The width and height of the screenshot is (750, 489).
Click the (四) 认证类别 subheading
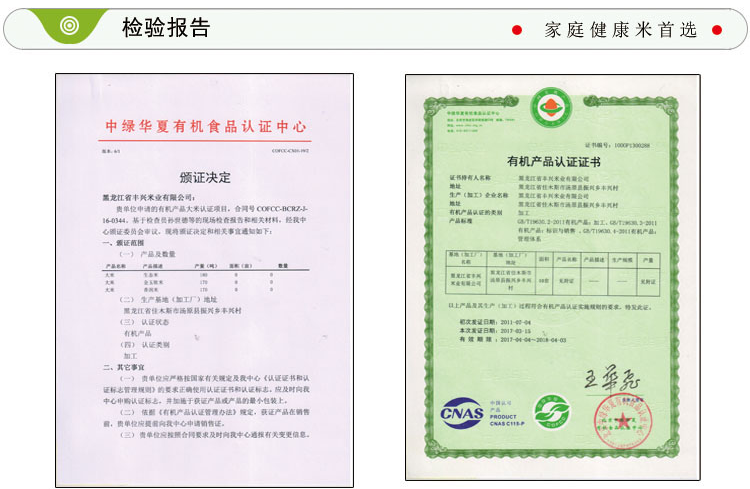pos(144,345)
